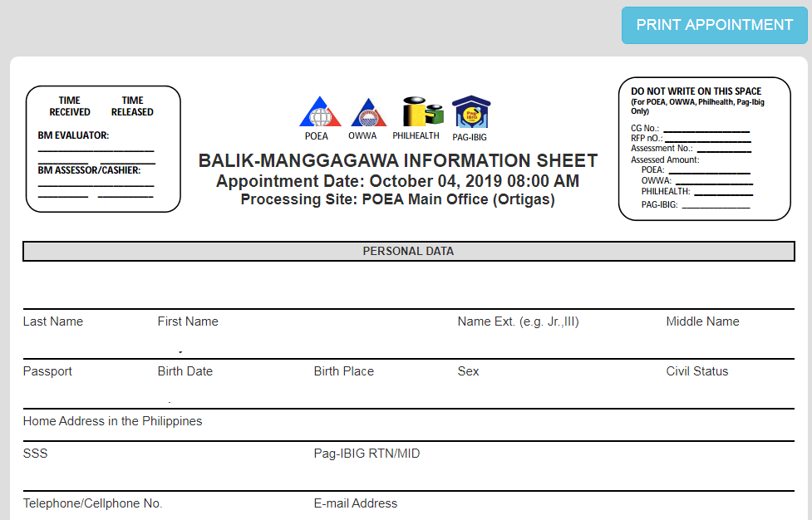Click Home Address in the Philippines label
Viewport: 812px width, 520px height.
pyautogui.click(x=112, y=421)
